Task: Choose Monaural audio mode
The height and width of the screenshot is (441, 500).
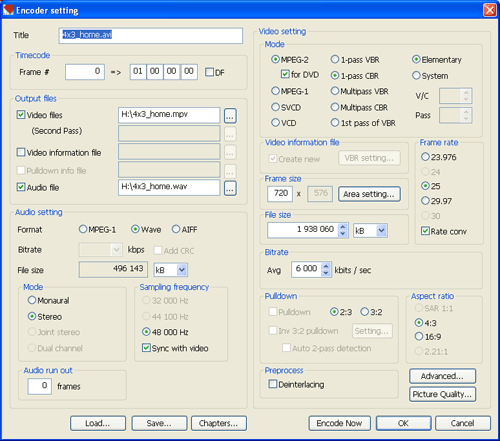Action: click(x=32, y=300)
